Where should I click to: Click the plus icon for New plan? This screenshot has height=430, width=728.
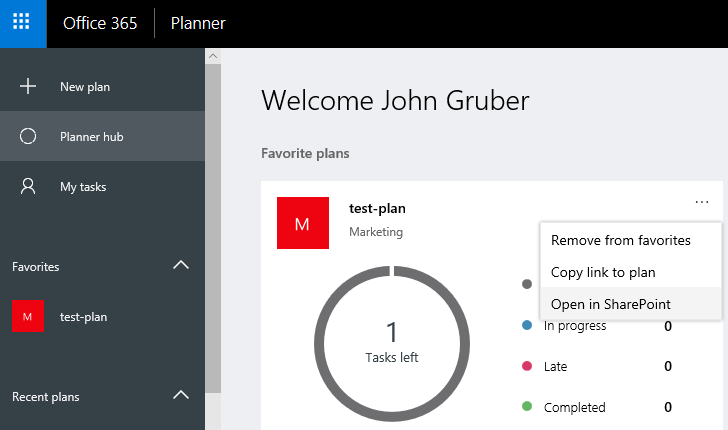(28, 86)
